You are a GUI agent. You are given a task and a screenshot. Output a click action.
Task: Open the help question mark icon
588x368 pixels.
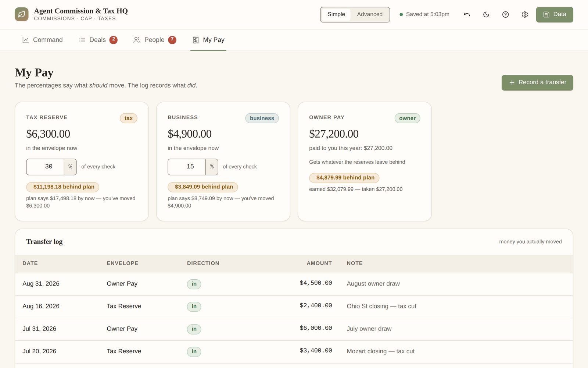(x=506, y=14)
